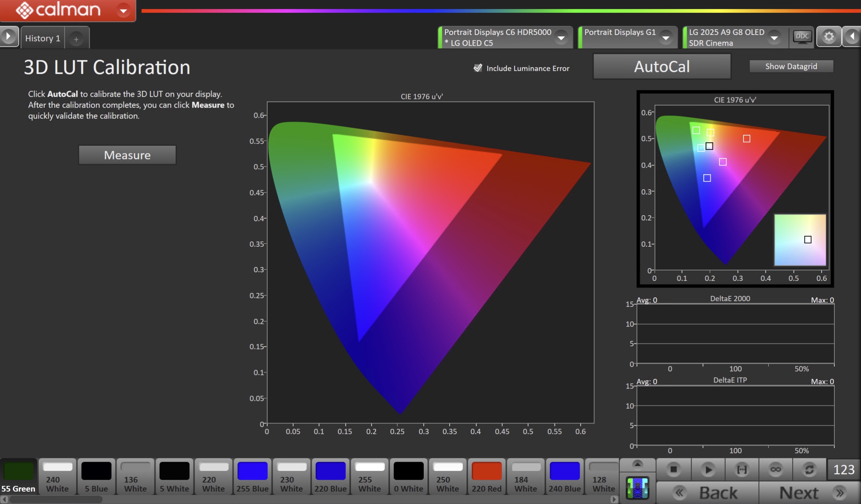Click the stop measurement icon
The height and width of the screenshot is (504, 861).
[x=673, y=469]
